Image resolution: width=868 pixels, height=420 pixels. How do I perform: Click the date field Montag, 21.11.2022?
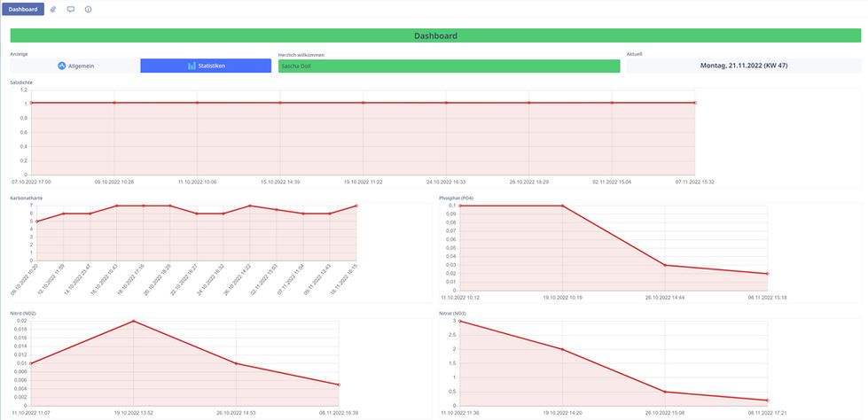(744, 66)
